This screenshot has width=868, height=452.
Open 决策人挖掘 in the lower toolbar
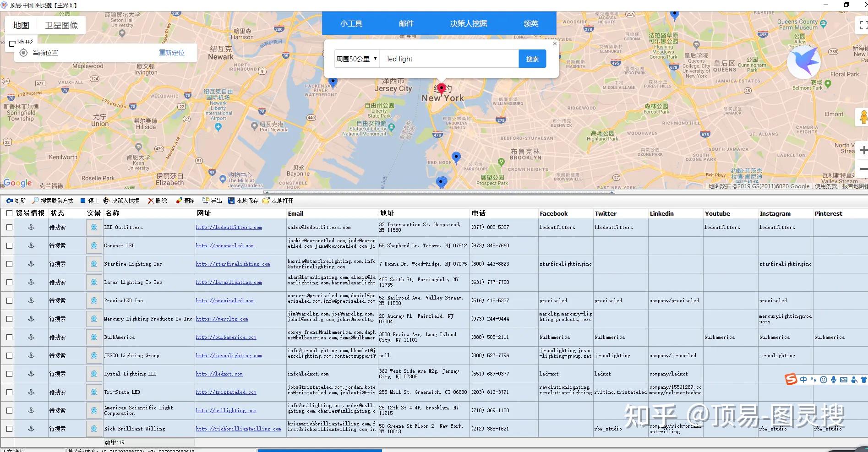pyautogui.click(x=121, y=201)
